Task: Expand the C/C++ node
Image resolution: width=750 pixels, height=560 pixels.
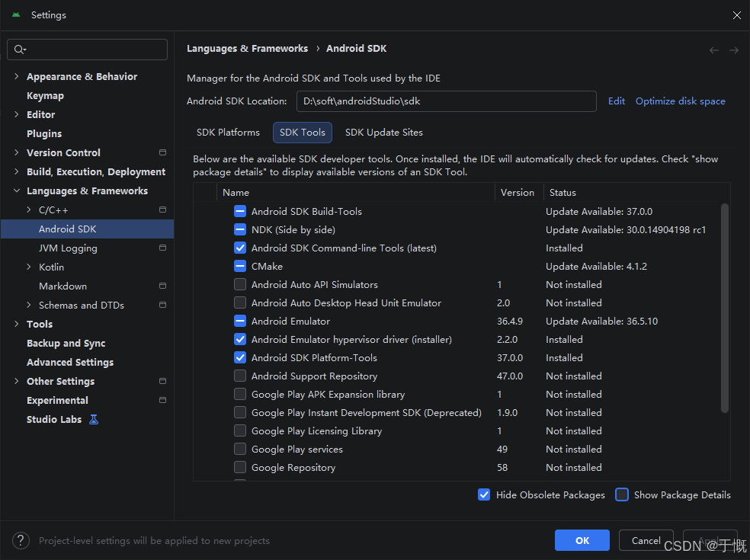Action: 29,210
